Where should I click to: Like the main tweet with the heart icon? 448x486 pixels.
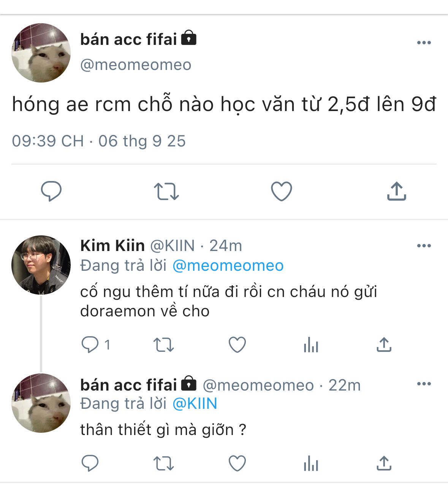(x=282, y=191)
